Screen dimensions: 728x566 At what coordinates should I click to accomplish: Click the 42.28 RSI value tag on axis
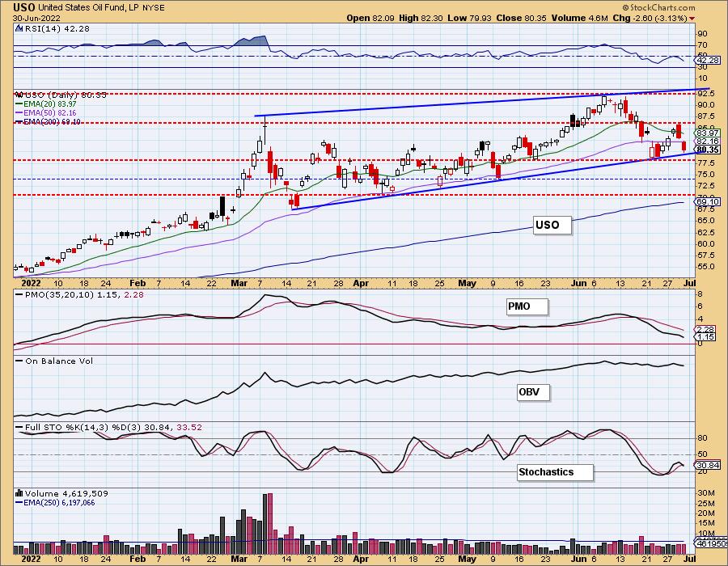[709, 61]
